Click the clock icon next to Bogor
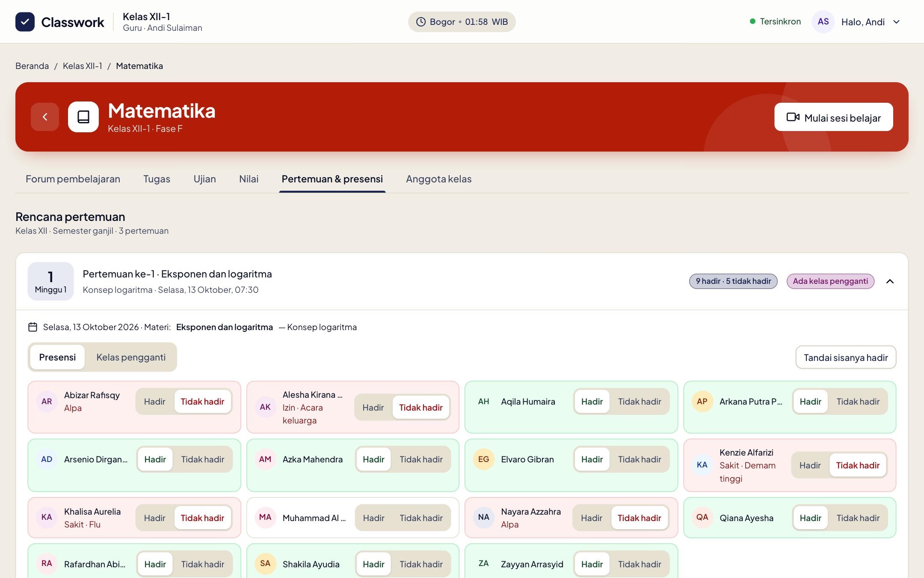This screenshot has height=578, width=924. (x=421, y=22)
